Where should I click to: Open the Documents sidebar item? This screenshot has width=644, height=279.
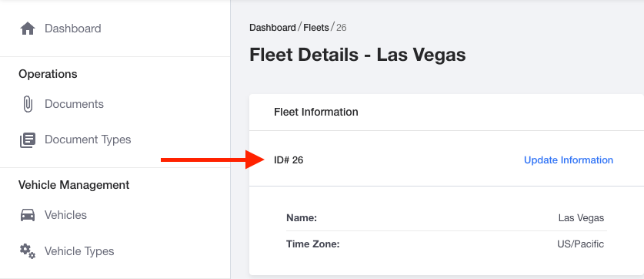pyautogui.click(x=74, y=104)
